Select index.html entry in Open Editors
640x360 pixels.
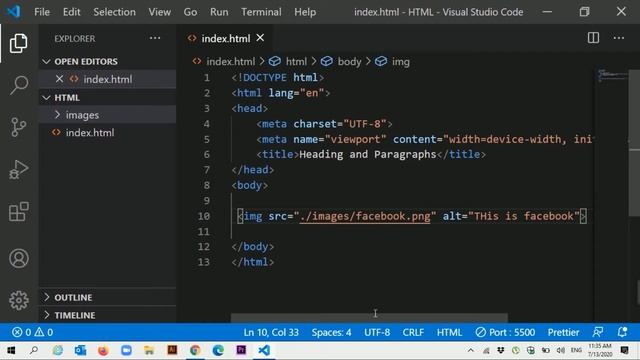108,79
